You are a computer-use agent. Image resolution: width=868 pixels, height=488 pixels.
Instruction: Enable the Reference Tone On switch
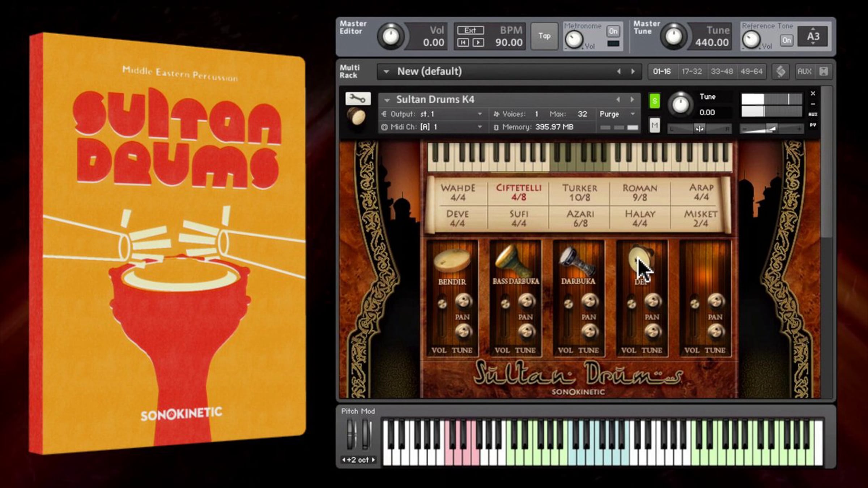coord(787,40)
